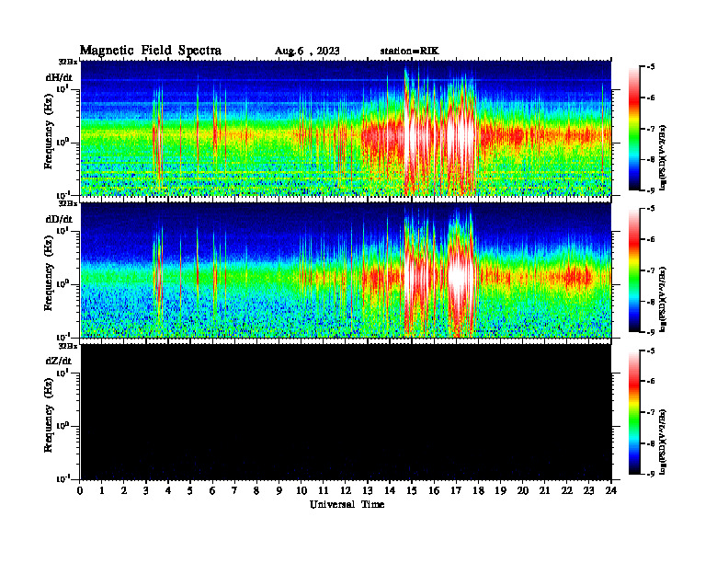Click the color scale bar beside dZ/dt panel
The image size is (728, 563).
tap(633, 412)
